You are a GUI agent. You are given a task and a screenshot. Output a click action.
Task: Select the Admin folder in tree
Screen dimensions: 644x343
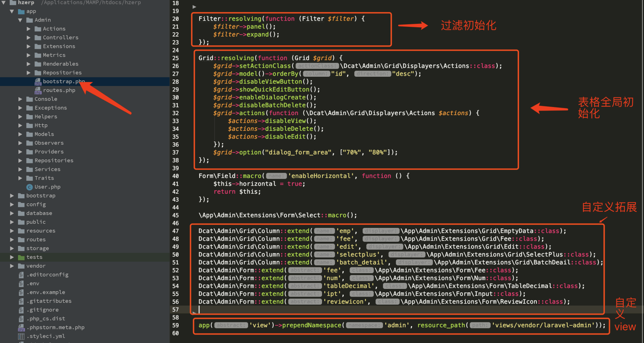(x=43, y=20)
